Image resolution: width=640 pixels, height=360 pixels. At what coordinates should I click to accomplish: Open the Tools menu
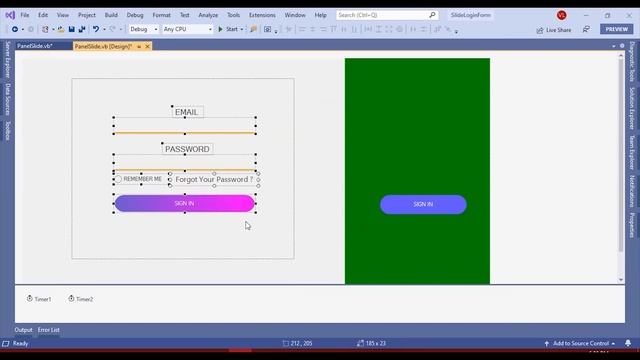(x=233, y=15)
